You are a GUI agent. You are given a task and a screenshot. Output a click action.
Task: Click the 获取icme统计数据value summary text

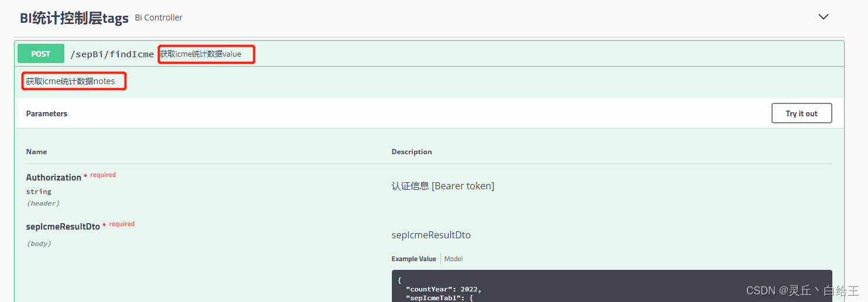pos(201,54)
